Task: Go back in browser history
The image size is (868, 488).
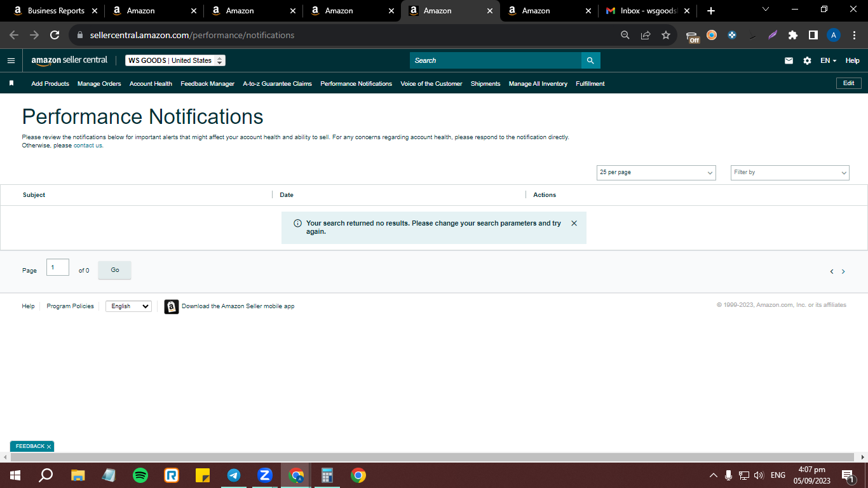Action: 14,35
